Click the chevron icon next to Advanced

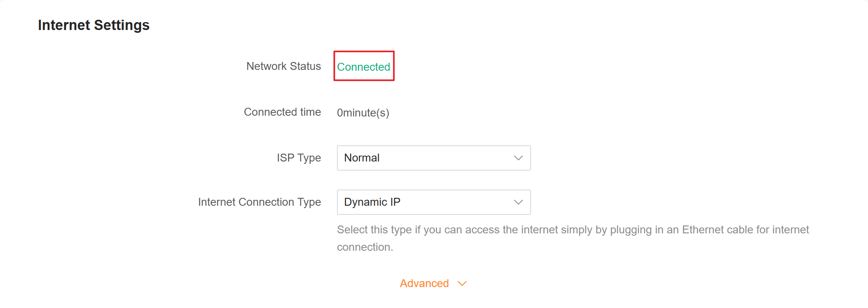[x=462, y=284]
